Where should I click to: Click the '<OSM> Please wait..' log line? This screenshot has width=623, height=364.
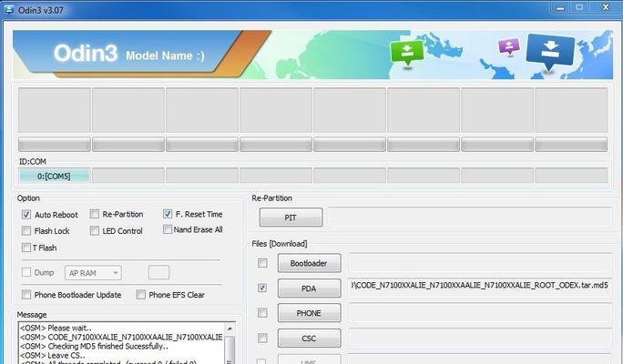click(x=56, y=328)
